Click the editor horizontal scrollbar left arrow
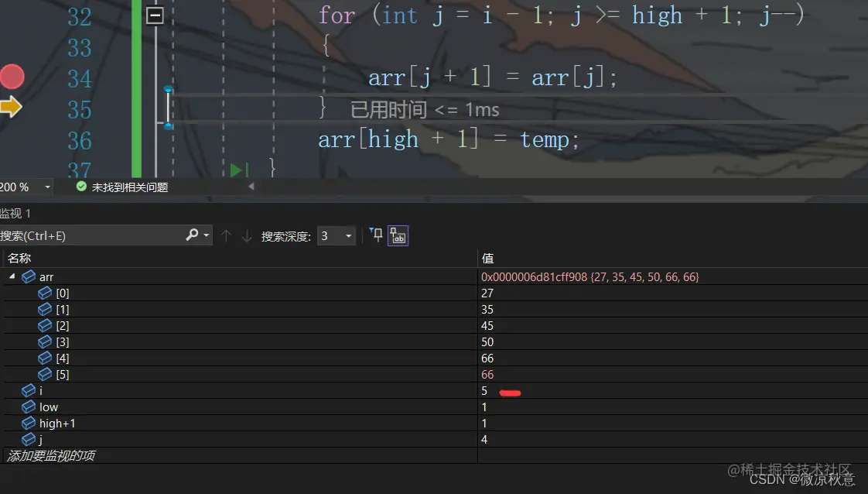The image size is (868, 494). (251, 187)
